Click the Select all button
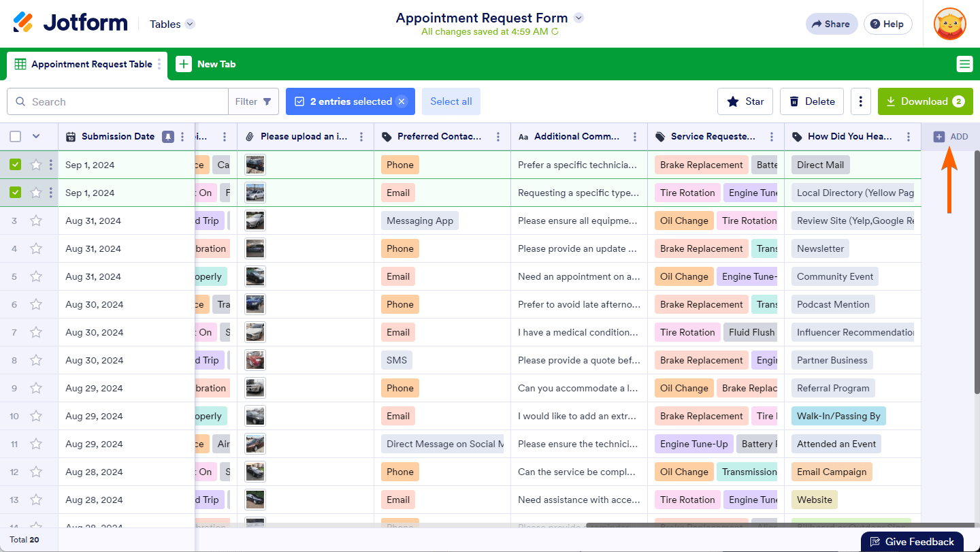The width and height of the screenshot is (980, 552). [451, 101]
